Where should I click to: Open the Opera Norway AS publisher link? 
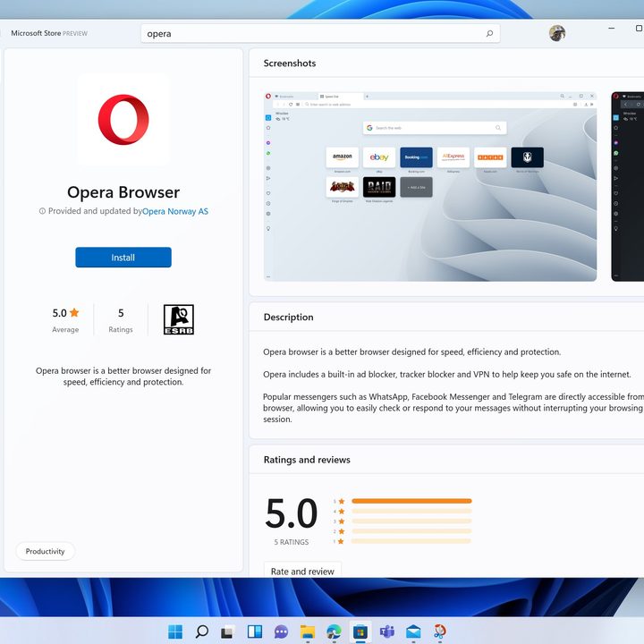pyautogui.click(x=175, y=211)
